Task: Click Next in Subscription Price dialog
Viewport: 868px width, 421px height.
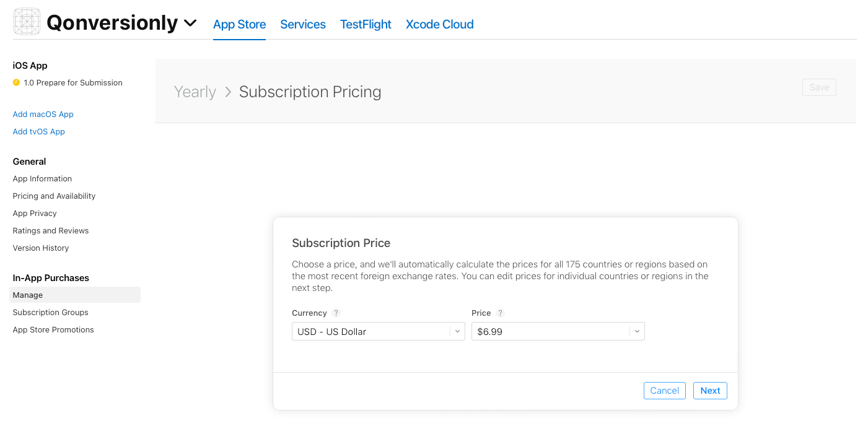Action: click(710, 391)
